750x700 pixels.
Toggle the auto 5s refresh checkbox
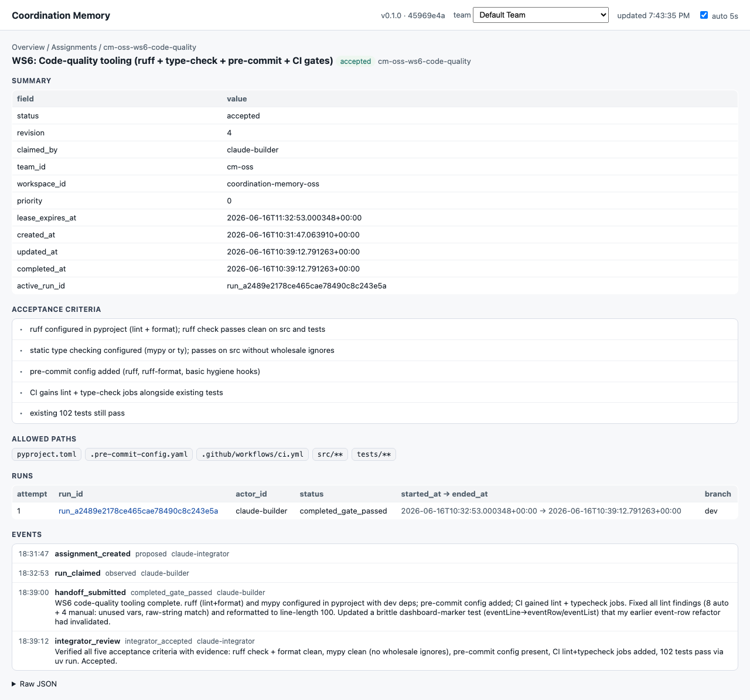coord(704,15)
